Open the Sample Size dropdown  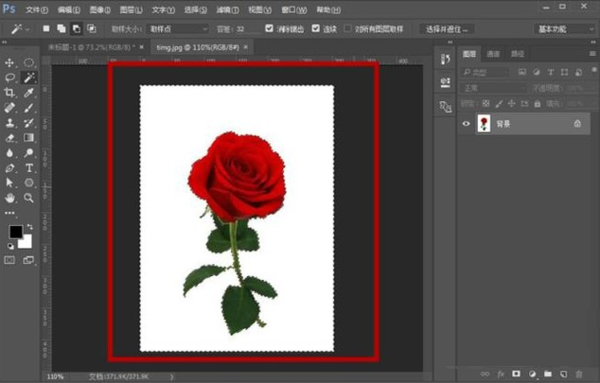[178, 29]
